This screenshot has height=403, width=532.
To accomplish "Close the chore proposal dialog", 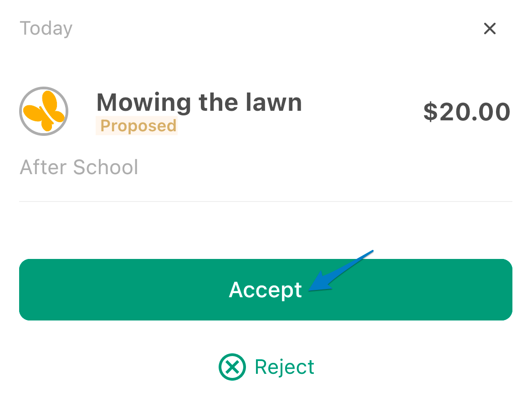I will [490, 29].
